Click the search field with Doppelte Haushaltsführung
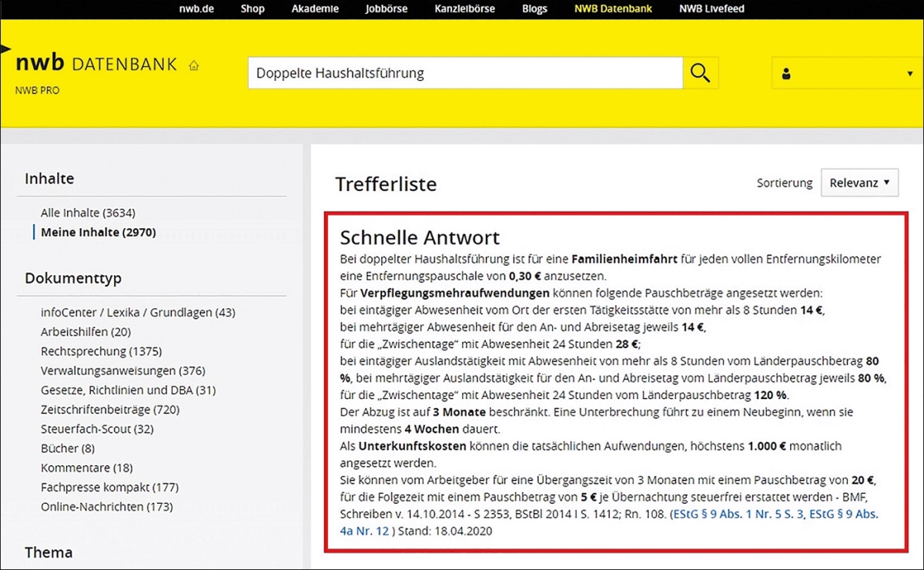Viewport: 924px width, 570px height. coord(464,73)
